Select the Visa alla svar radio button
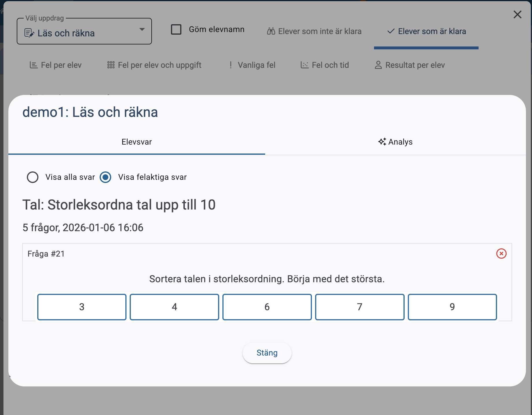The height and width of the screenshot is (415, 532). [33, 177]
